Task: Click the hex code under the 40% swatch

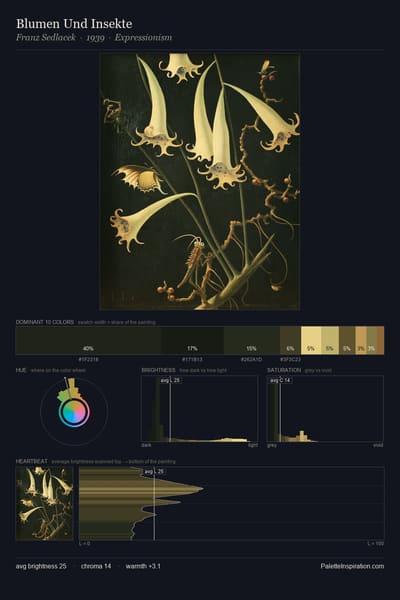Action: [x=88, y=360]
